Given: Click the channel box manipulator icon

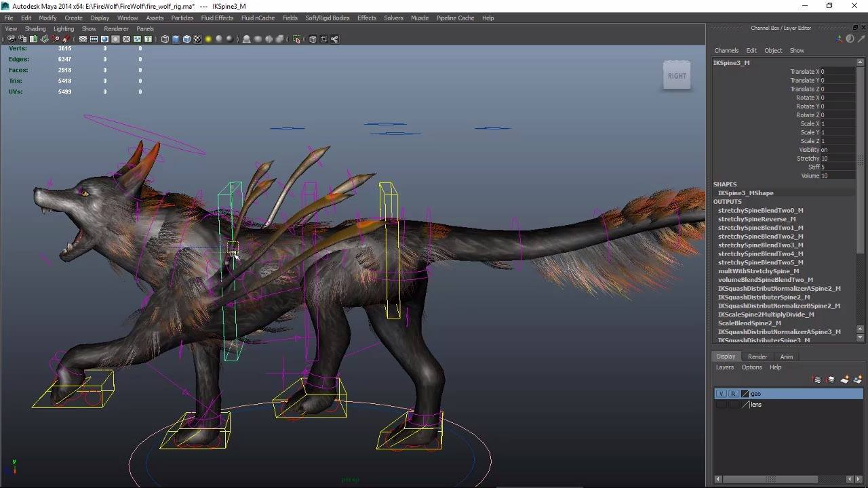Looking at the screenshot, I should pyautogui.click(x=840, y=39).
